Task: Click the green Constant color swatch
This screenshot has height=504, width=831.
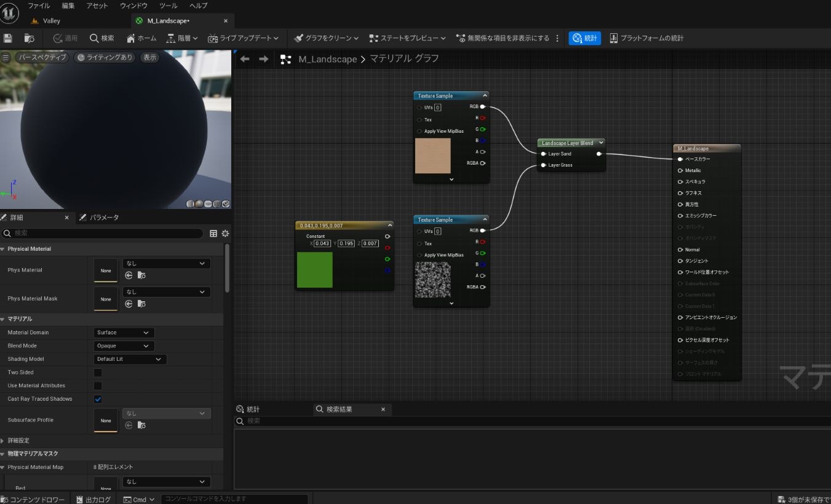Action: click(315, 270)
